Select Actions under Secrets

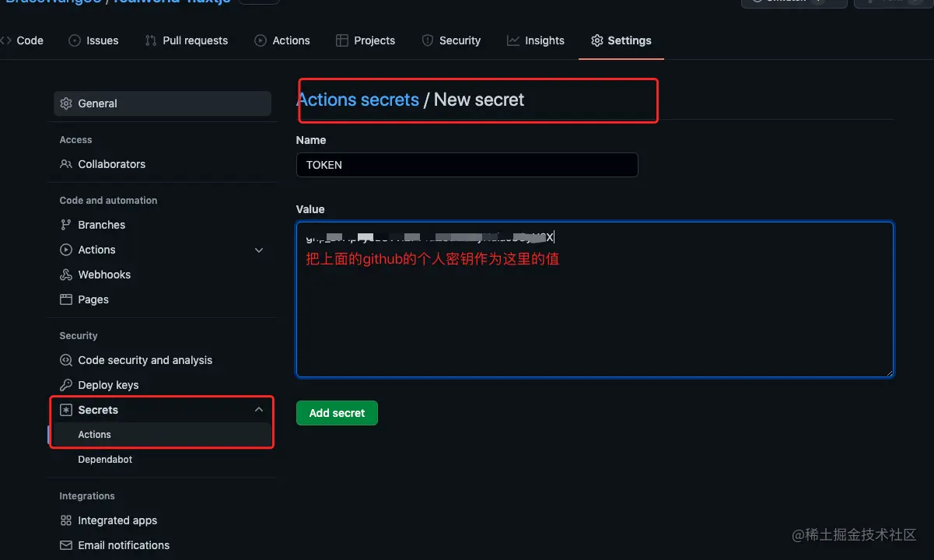click(163, 435)
